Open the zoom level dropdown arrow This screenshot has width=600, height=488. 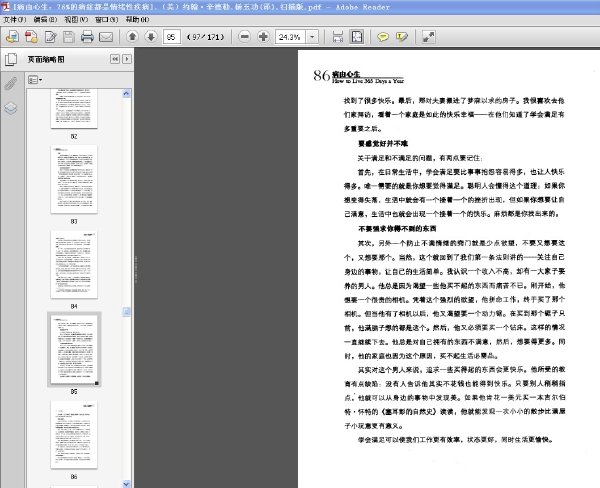click(312, 37)
